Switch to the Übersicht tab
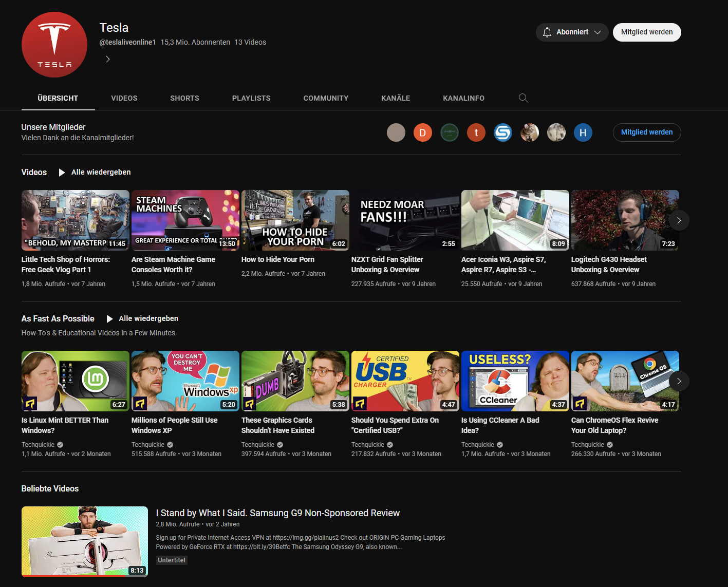The height and width of the screenshot is (587, 728). click(x=58, y=98)
